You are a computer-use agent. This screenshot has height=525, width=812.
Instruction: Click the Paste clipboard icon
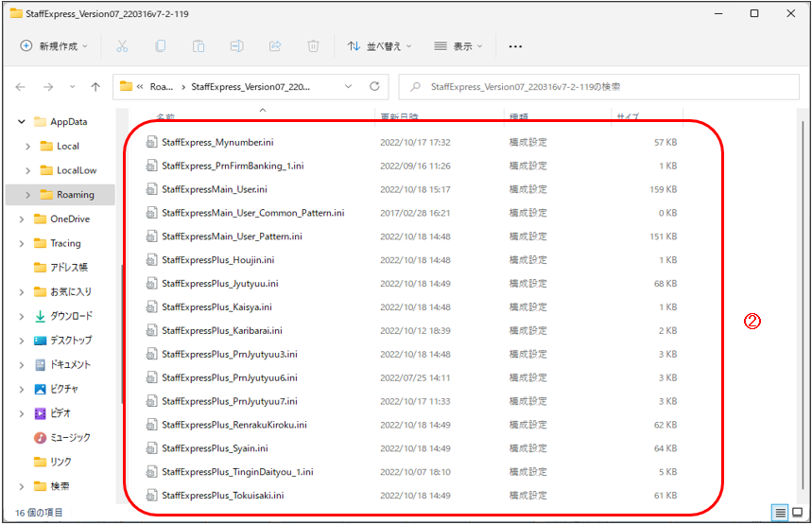(x=199, y=46)
